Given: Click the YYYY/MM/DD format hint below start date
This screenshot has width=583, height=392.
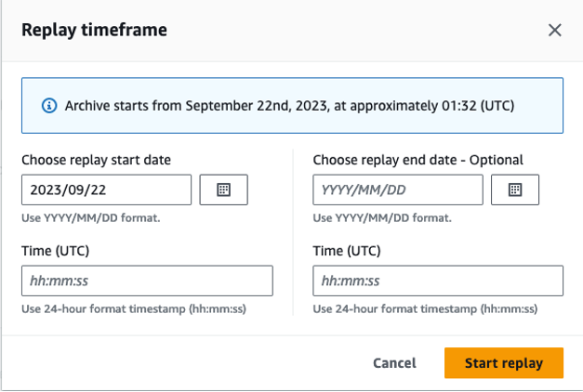Looking at the screenshot, I should tap(90, 218).
